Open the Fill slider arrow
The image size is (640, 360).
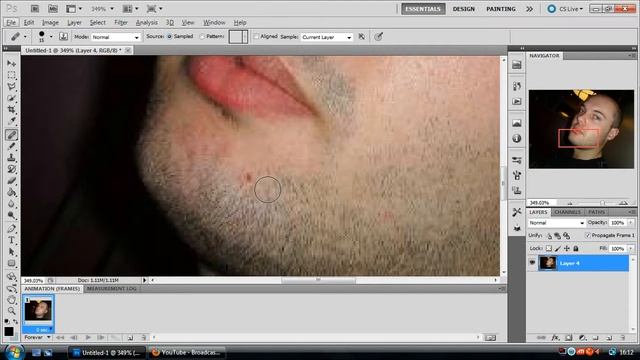pos(631,249)
